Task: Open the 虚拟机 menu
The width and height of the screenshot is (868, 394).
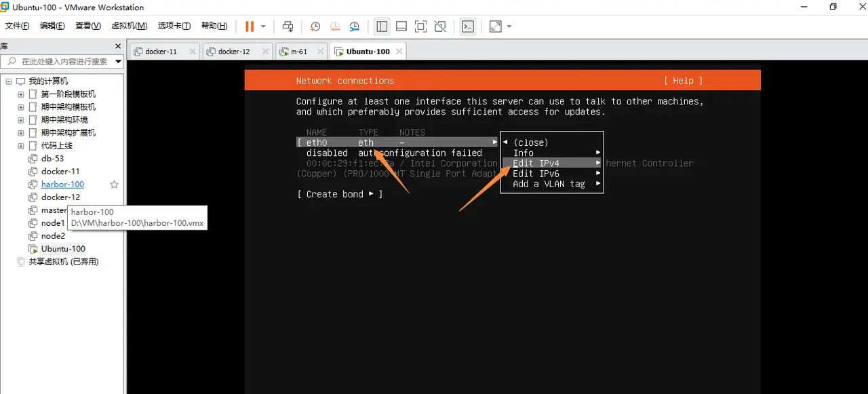Action: pyautogui.click(x=130, y=26)
